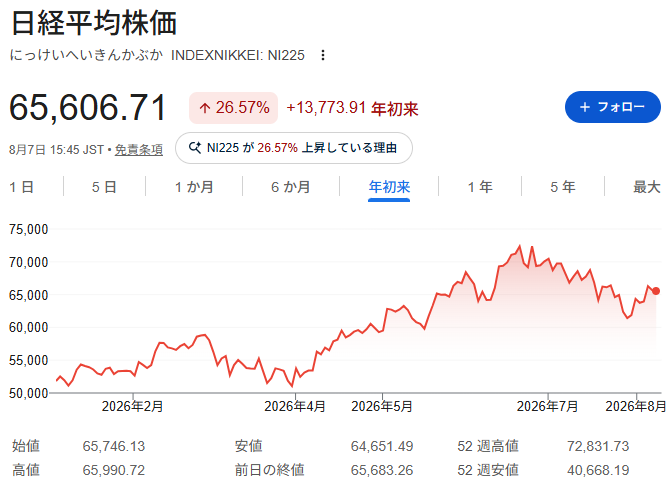Select the 1日 time range tab
672x487 pixels.
point(21,187)
